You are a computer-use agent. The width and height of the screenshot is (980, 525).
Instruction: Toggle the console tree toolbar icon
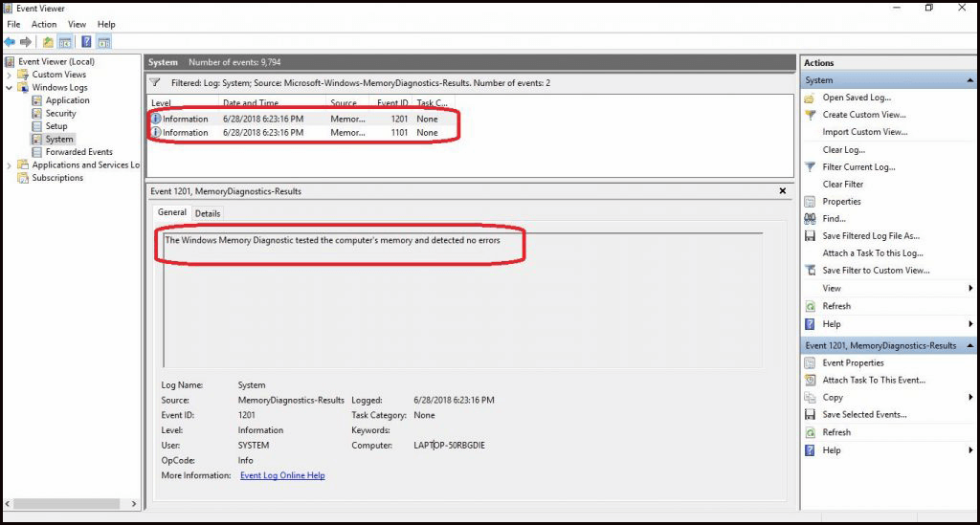(65, 42)
